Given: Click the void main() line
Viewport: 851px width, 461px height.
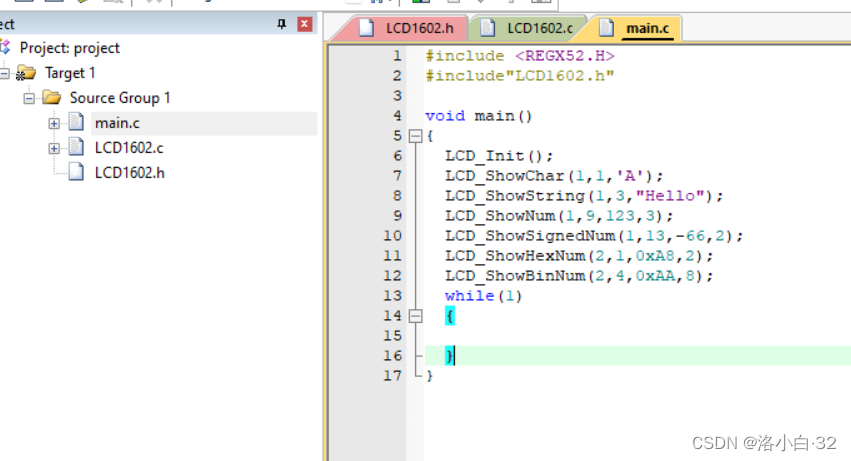Looking at the screenshot, I should tap(478, 116).
